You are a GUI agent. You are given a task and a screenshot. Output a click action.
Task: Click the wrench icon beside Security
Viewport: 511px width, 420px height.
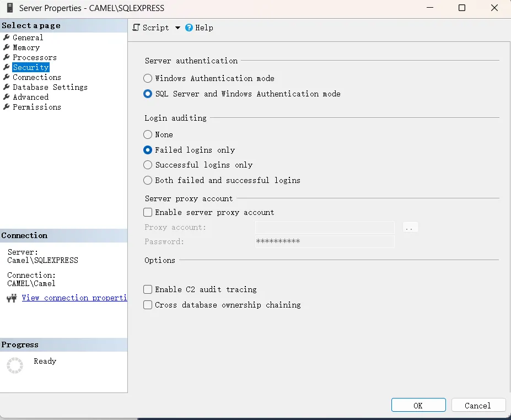[6, 67]
